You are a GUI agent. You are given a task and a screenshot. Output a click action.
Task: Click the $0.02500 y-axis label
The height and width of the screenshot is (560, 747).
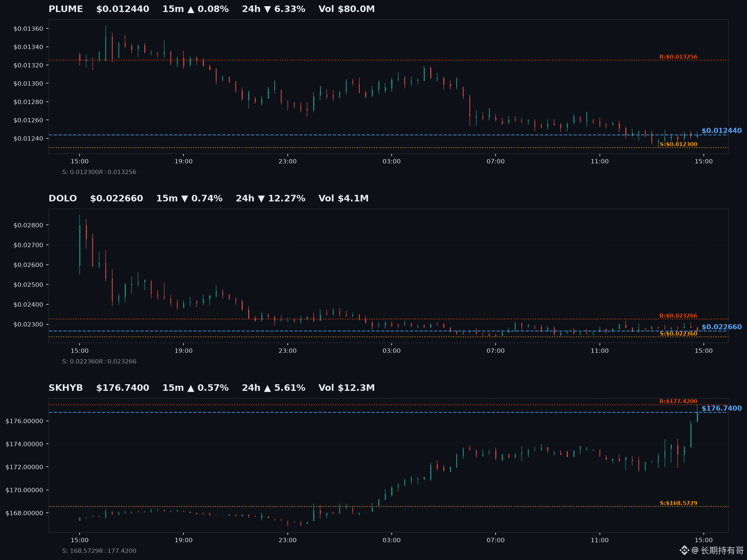(28, 285)
